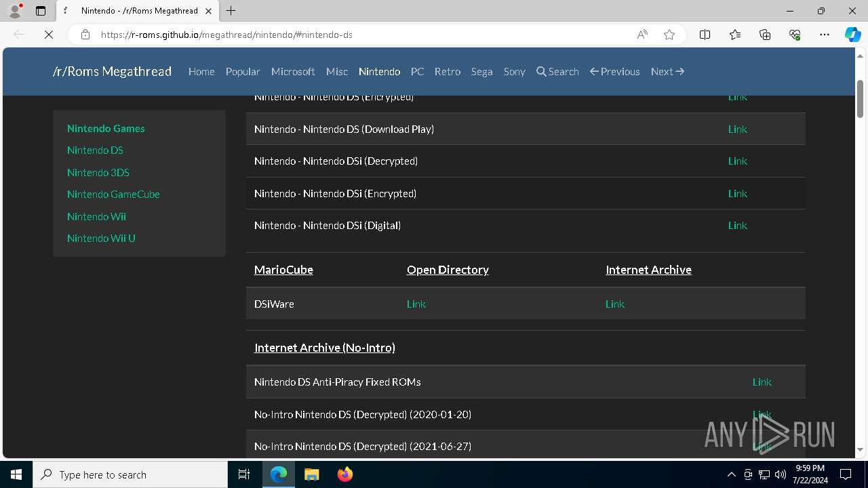
Task: Open the Windows Start menu
Action: pos(16,474)
